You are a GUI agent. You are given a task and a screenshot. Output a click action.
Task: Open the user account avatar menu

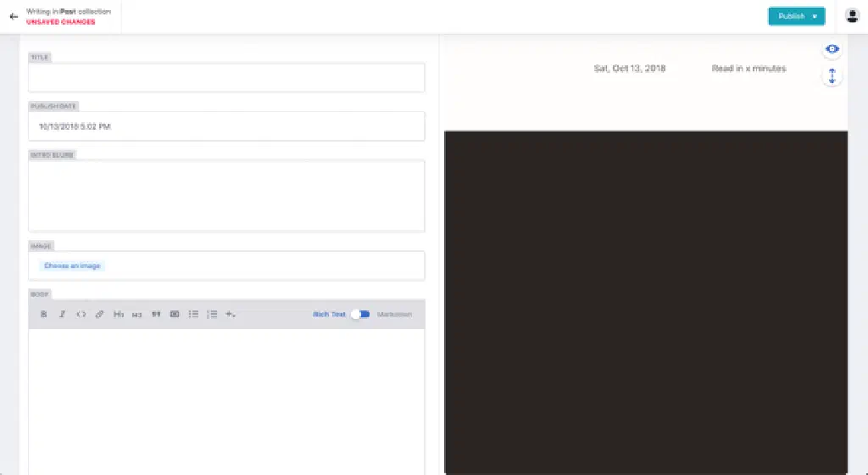coord(853,16)
